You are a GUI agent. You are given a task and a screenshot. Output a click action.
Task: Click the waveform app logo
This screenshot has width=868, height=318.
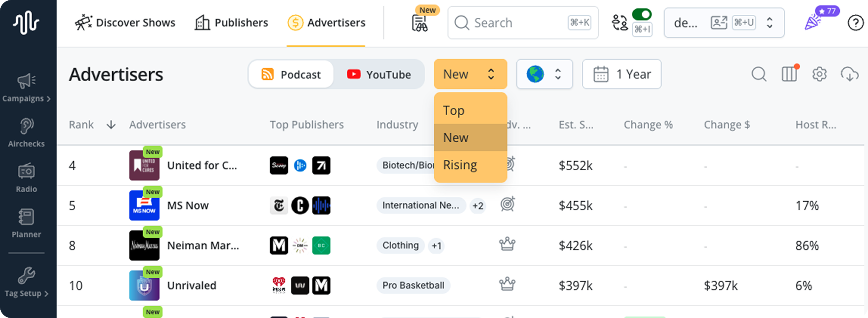[x=26, y=22]
